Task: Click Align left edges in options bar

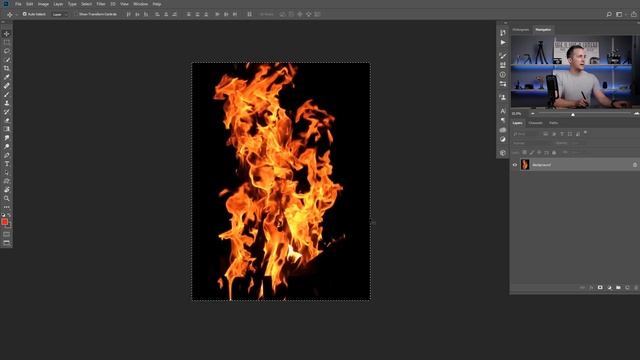Action: 129,14
